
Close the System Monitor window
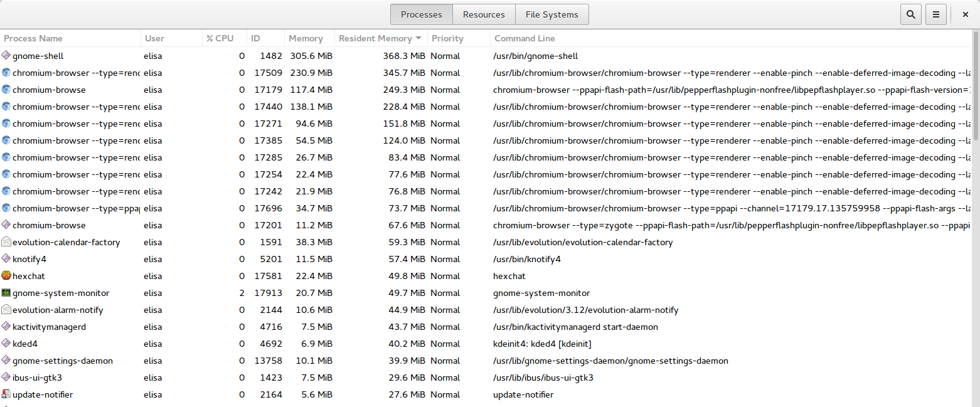point(966,14)
